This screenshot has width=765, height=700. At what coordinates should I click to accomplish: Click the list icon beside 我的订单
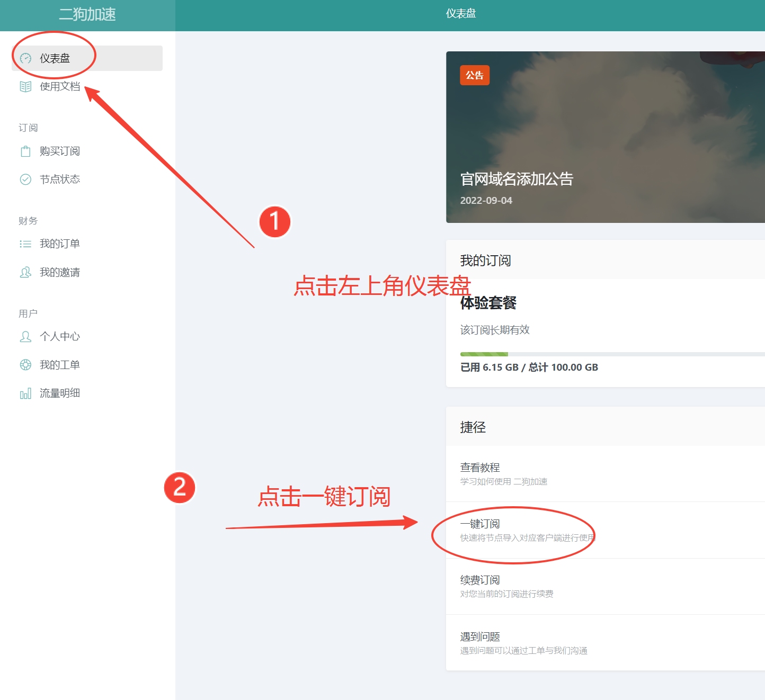(x=25, y=244)
